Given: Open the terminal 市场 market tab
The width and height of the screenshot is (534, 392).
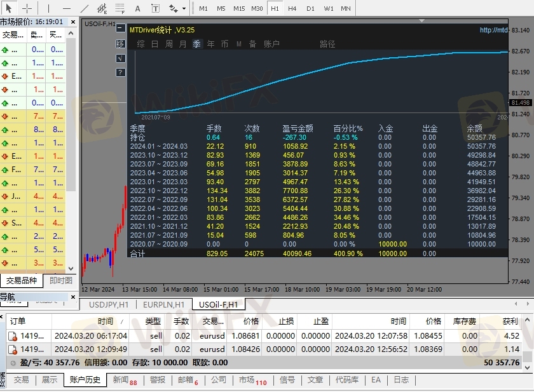Looking at the screenshot, I should [x=252, y=380].
